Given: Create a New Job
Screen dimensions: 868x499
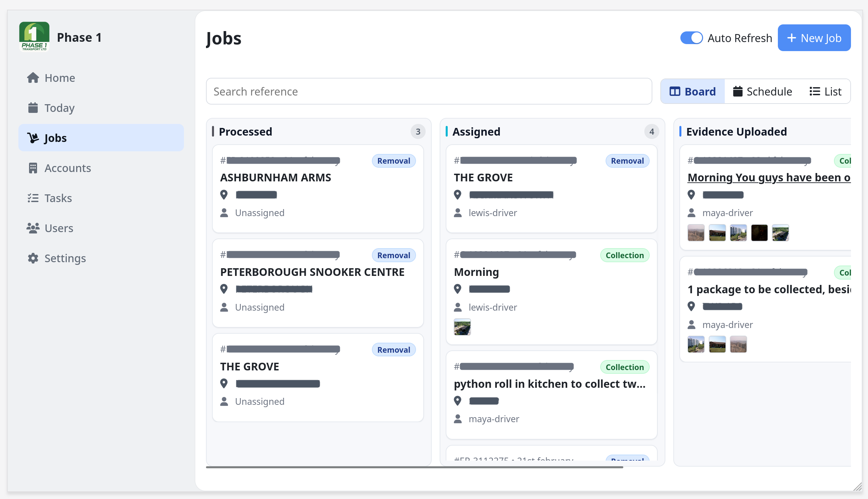Looking at the screenshot, I should [x=814, y=38].
